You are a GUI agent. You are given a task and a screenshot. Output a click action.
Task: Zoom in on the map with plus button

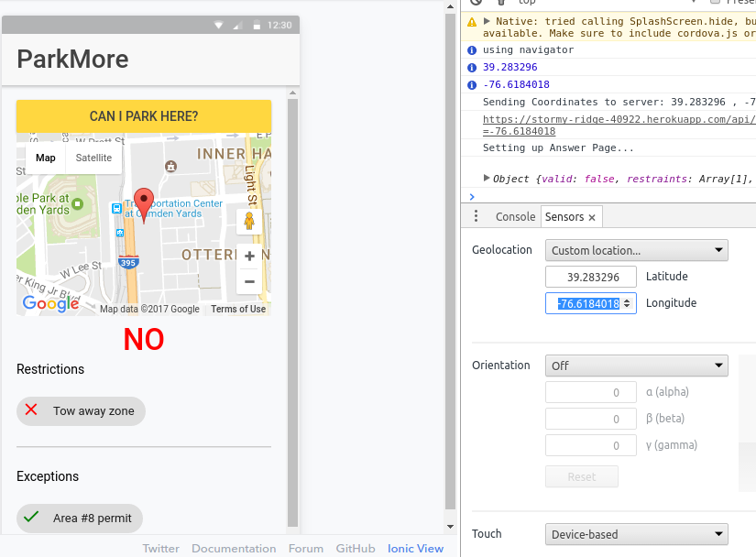[249, 256]
